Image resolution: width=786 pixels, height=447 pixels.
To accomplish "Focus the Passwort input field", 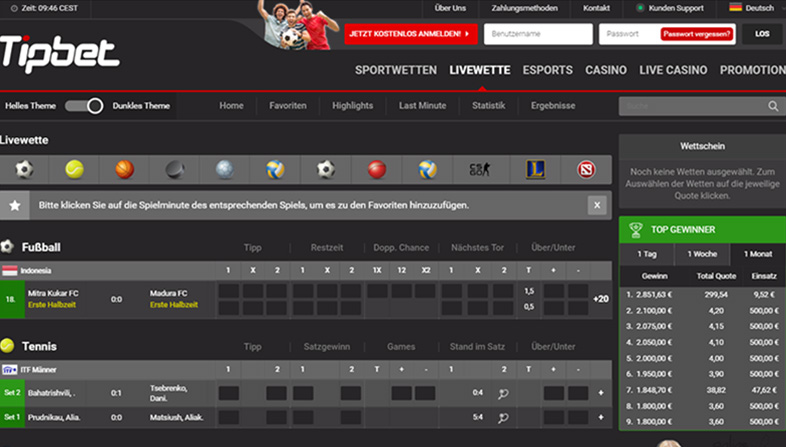I will tap(629, 34).
